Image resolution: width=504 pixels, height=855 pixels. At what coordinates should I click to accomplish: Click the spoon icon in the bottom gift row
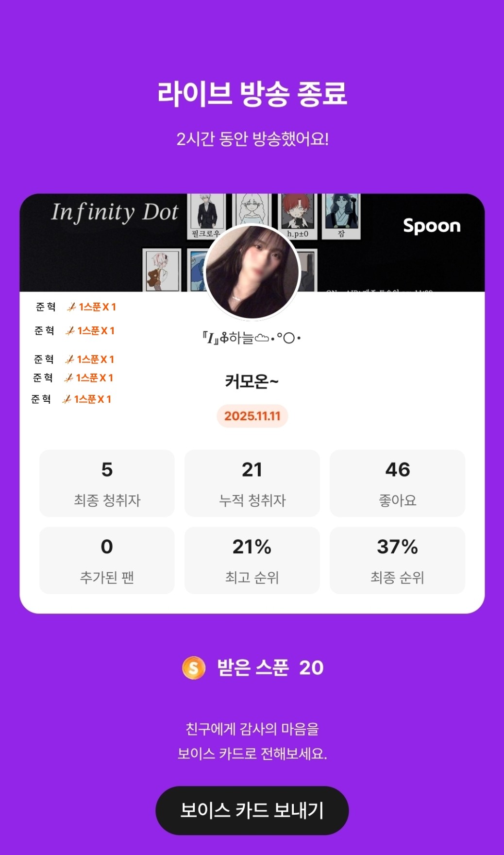pyautogui.click(x=67, y=399)
